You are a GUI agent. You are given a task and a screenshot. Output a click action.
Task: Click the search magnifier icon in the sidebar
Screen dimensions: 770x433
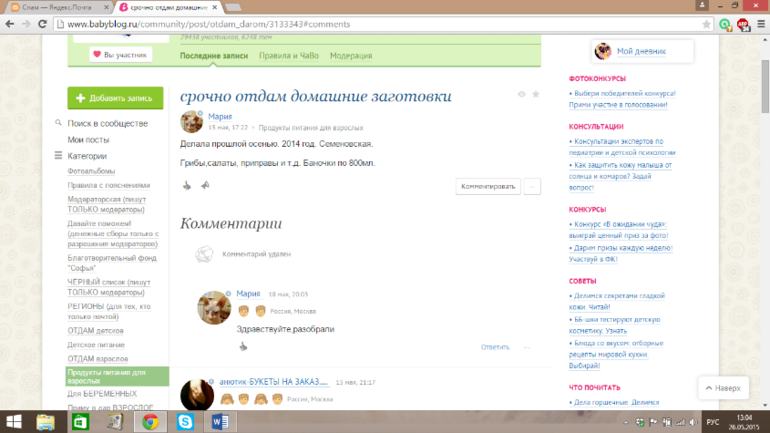pyautogui.click(x=59, y=124)
